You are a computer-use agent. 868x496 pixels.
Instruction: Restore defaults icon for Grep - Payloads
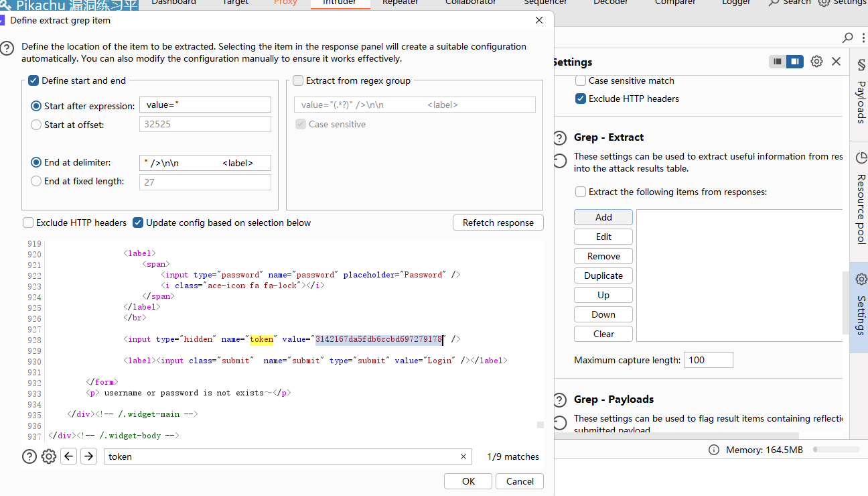click(x=560, y=423)
